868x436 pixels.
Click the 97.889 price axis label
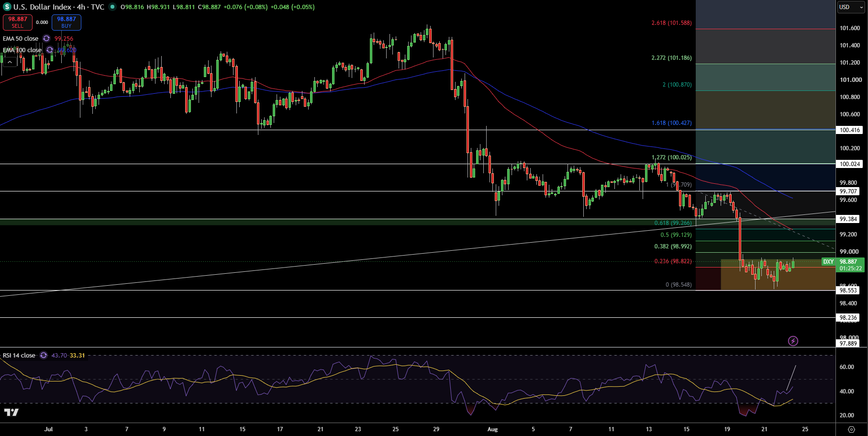pyautogui.click(x=849, y=343)
